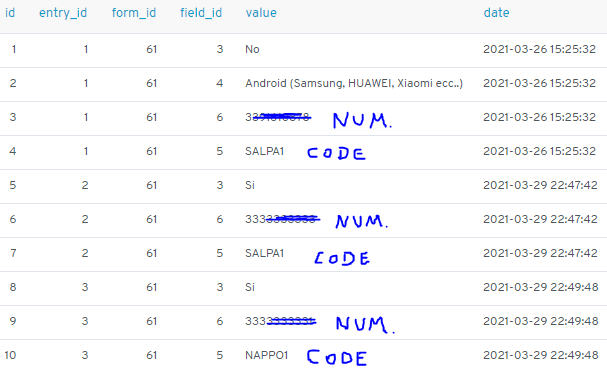Click date 2021-03-29 22:49:48 in row id 8
607x371 pixels.
point(541,287)
